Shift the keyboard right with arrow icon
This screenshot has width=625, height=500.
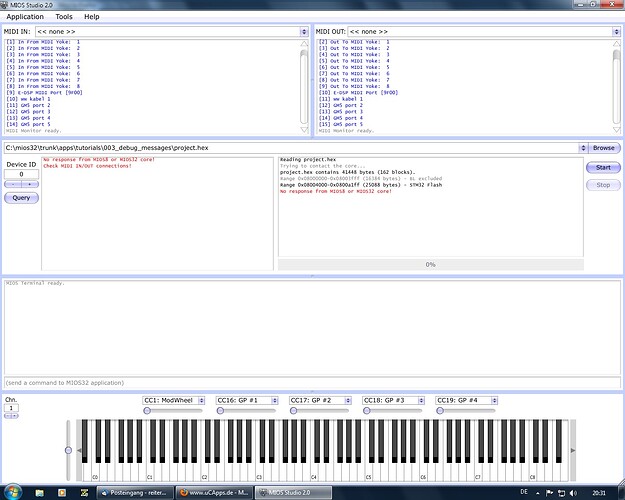coord(573,450)
